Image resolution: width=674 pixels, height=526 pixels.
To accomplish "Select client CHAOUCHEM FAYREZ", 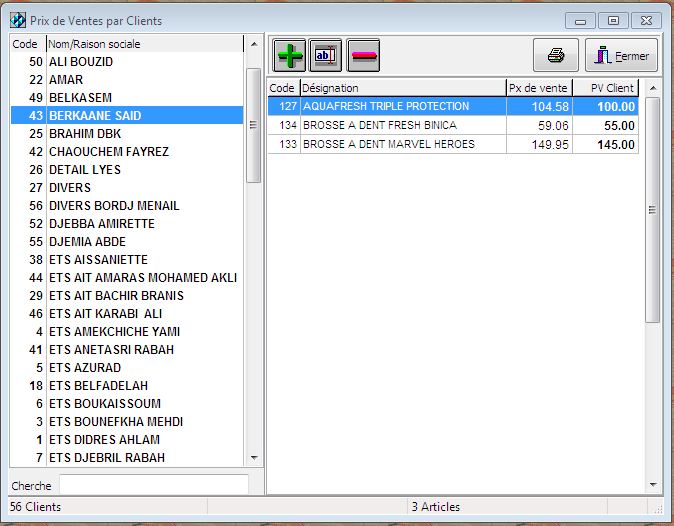I will point(127,152).
